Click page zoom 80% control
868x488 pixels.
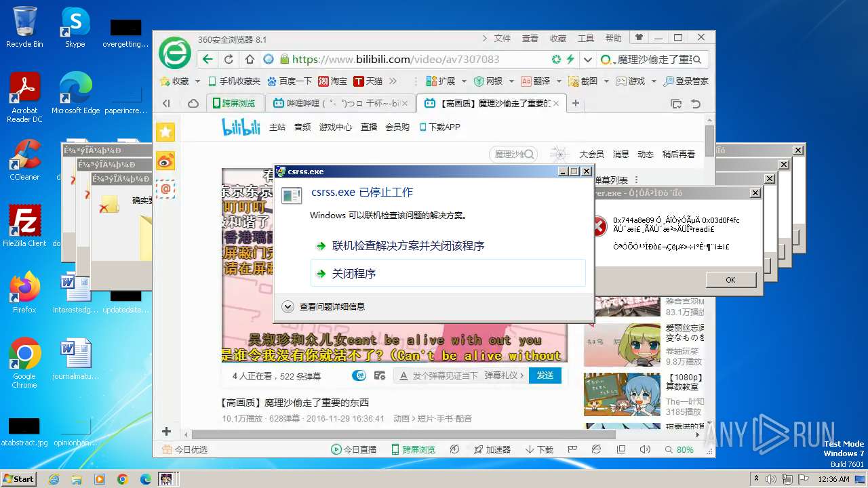[x=680, y=449]
